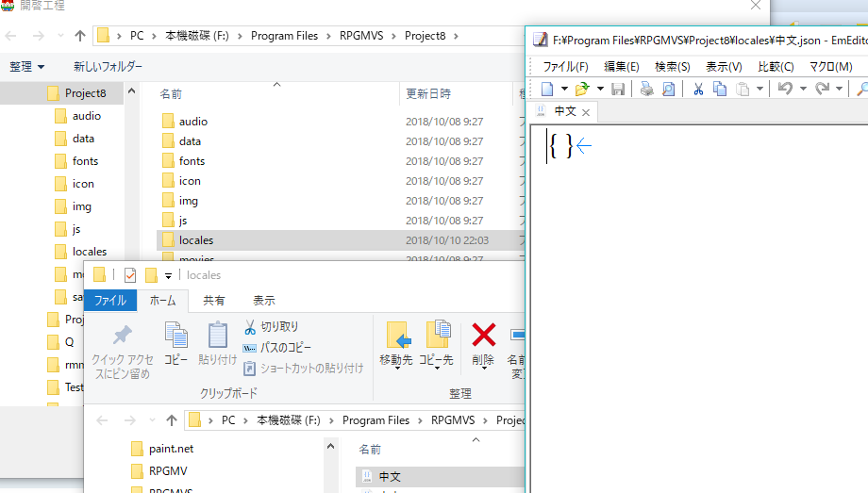Click the Copy icon in EmEditor toolbar
The width and height of the screenshot is (868, 493).
pos(720,89)
